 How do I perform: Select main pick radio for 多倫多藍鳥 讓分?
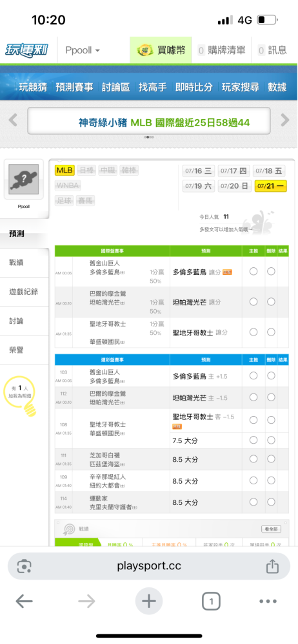(x=253, y=272)
